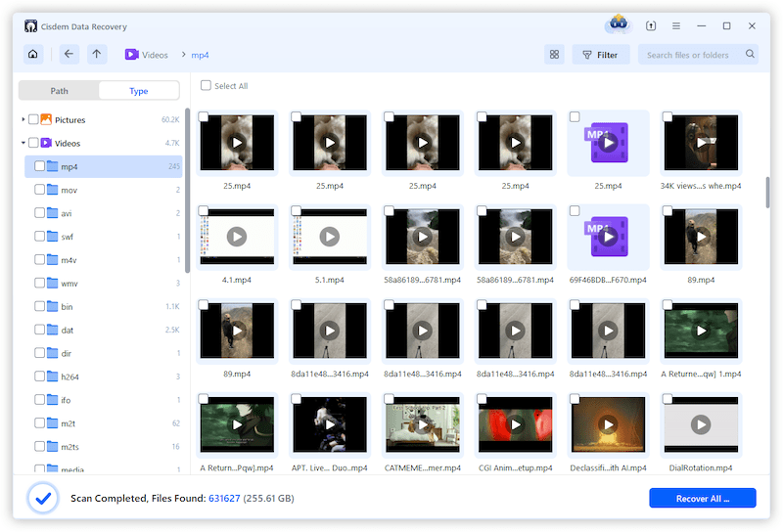
Task: Click the Home icon in the toolbar
Action: click(33, 55)
